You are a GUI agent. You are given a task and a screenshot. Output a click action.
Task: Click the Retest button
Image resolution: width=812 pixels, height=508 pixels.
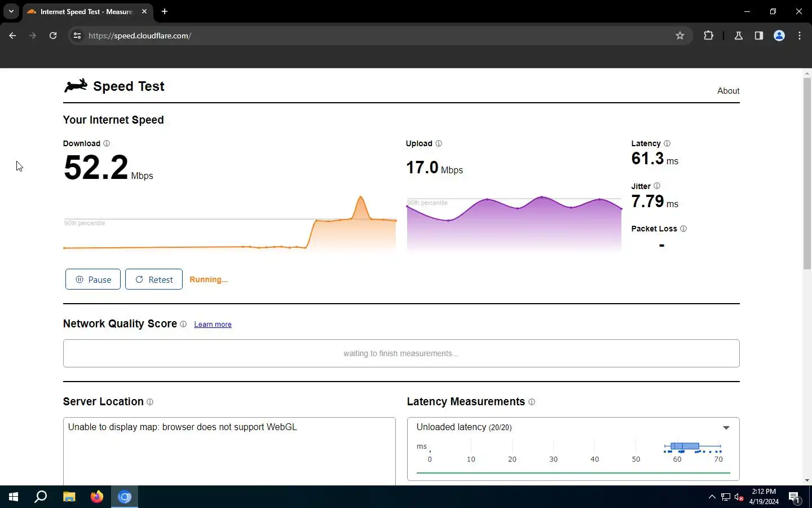point(154,279)
